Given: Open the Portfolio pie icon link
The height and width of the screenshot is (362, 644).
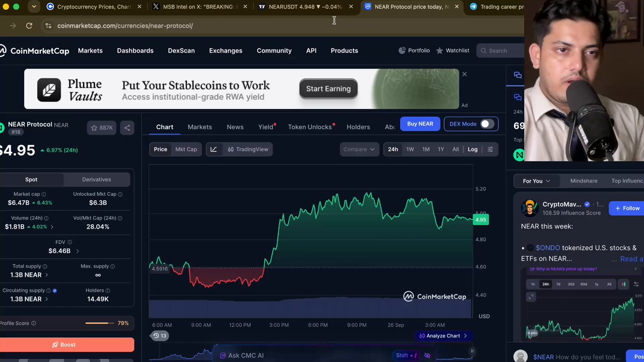Looking at the screenshot, I should [x=414, y=50].
